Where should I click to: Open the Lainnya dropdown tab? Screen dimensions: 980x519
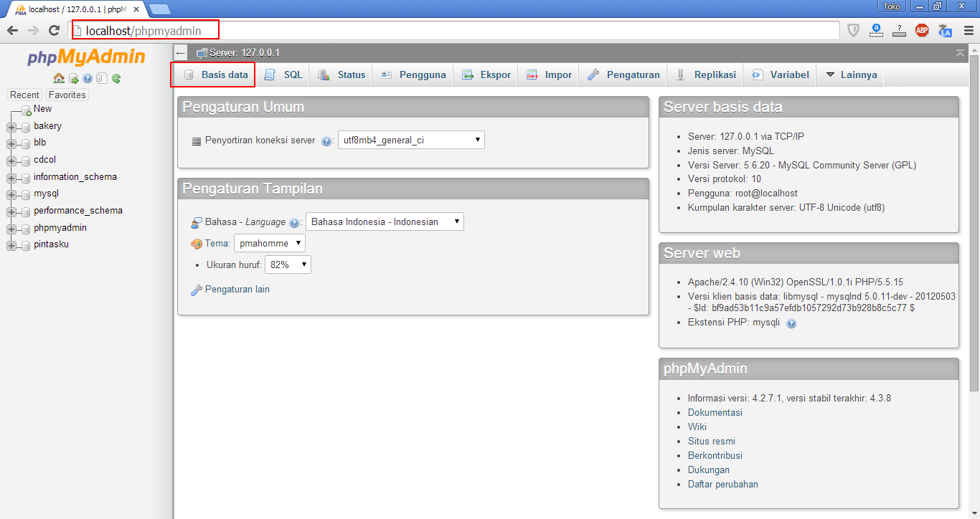(851, 75)
